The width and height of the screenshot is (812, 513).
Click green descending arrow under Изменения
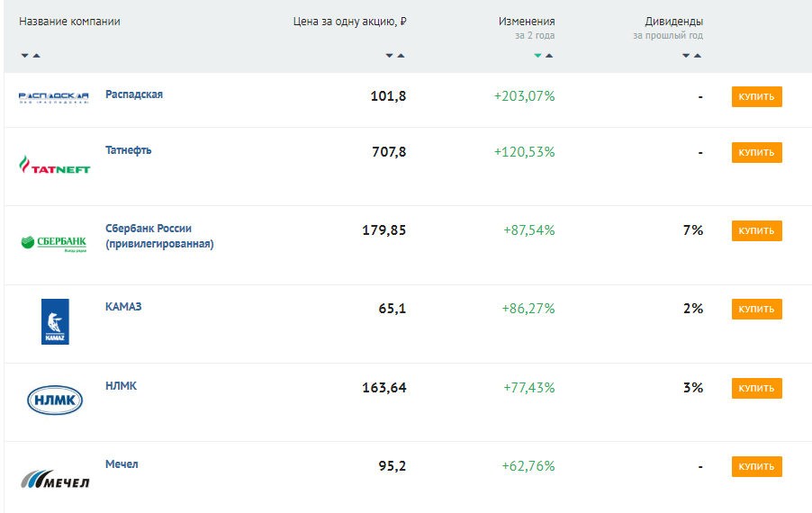(538, 56)
